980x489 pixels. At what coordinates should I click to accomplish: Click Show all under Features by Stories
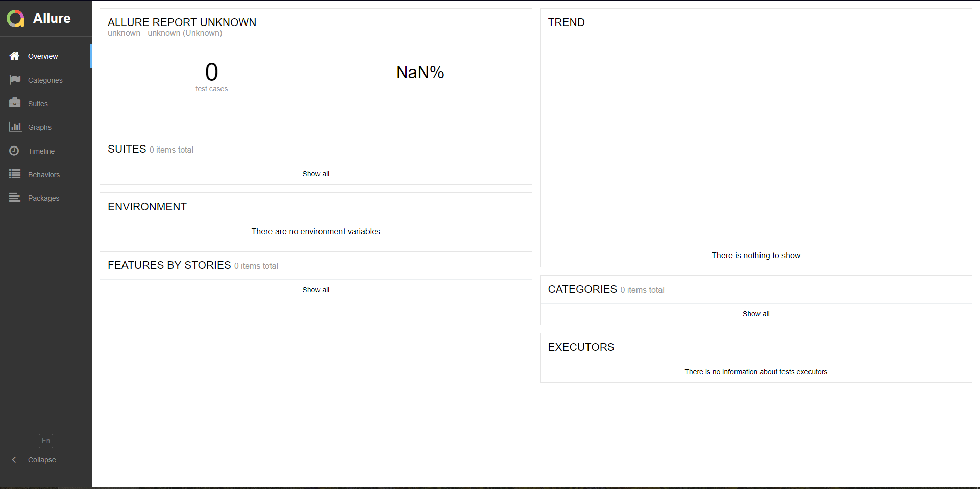pyautogui.click(x=315, y=290)
